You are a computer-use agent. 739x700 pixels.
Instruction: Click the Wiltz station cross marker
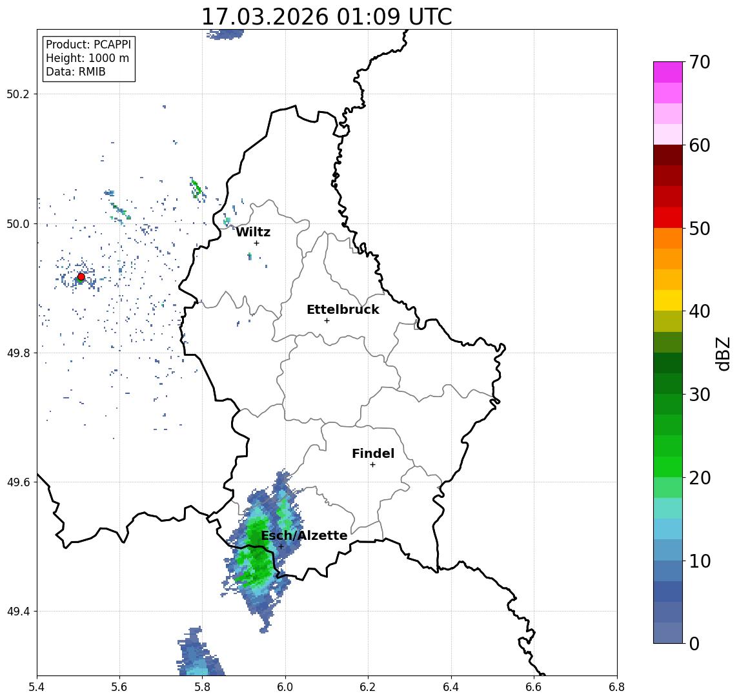coord(256,243)
